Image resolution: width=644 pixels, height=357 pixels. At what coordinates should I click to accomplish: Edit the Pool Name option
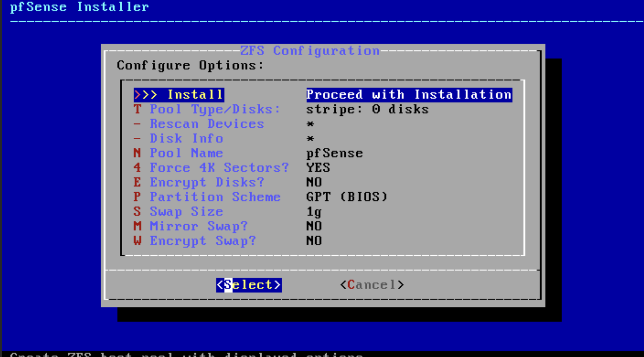pos(178,153)
